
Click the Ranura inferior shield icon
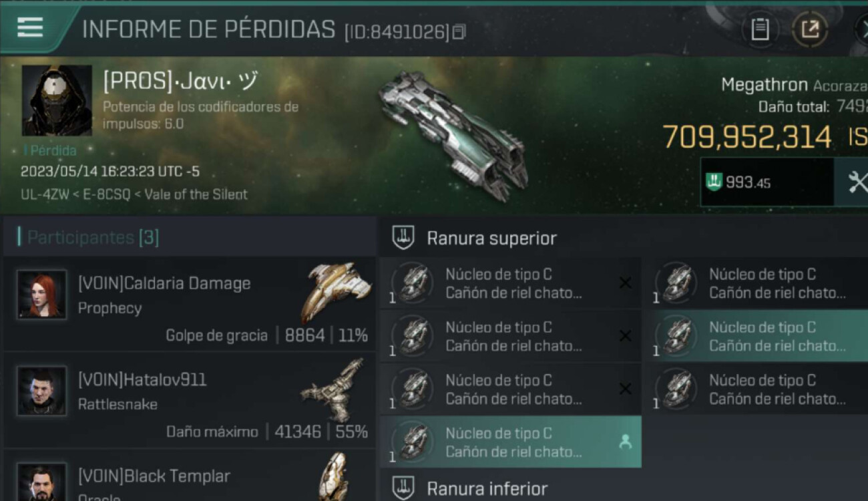(403, 488)
